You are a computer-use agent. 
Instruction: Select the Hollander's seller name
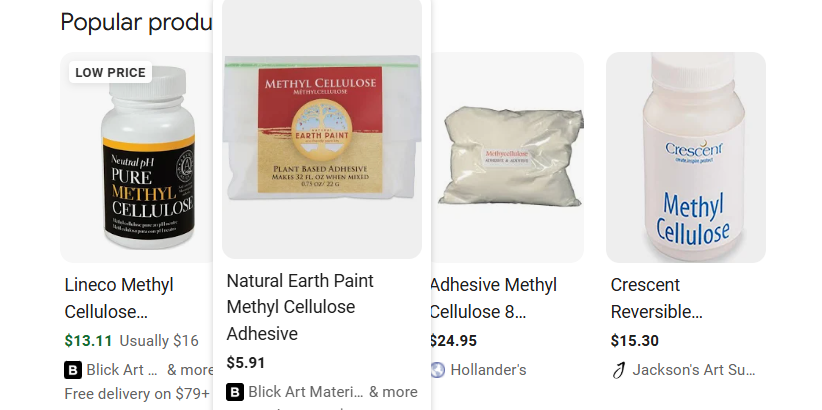[488, 370]
